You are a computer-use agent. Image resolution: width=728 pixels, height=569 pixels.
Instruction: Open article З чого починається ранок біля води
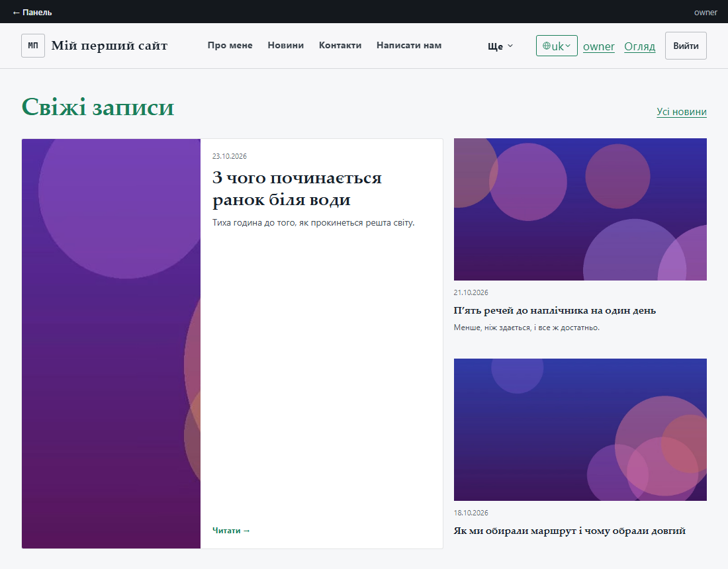point(296,189)
